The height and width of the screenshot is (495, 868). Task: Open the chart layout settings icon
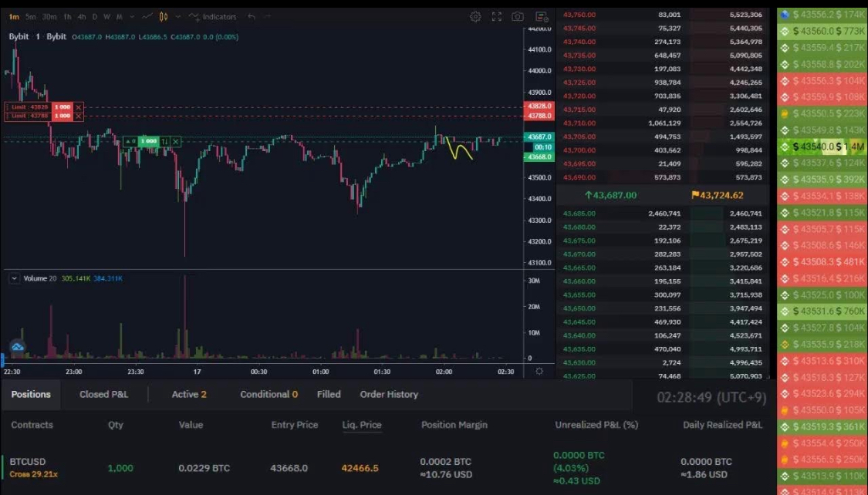tap(542, 17)
